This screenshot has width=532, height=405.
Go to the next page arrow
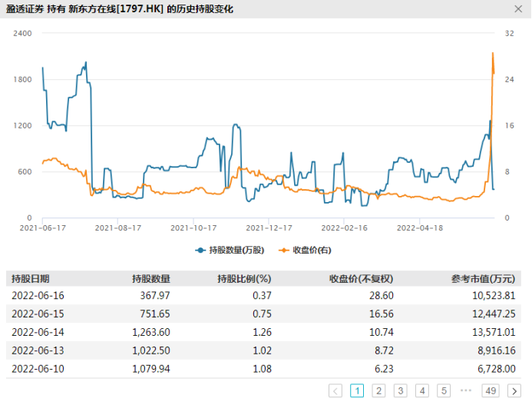click(514, 390)
